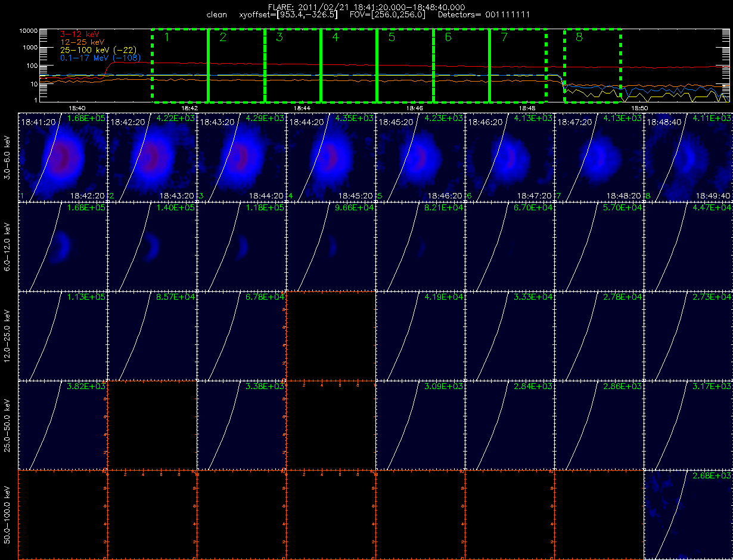Screen dimensions: 733x560
Task: Open the 6.0-12.0 keV image labeled 8.21E+04
Action: click(x=420, y=246)
